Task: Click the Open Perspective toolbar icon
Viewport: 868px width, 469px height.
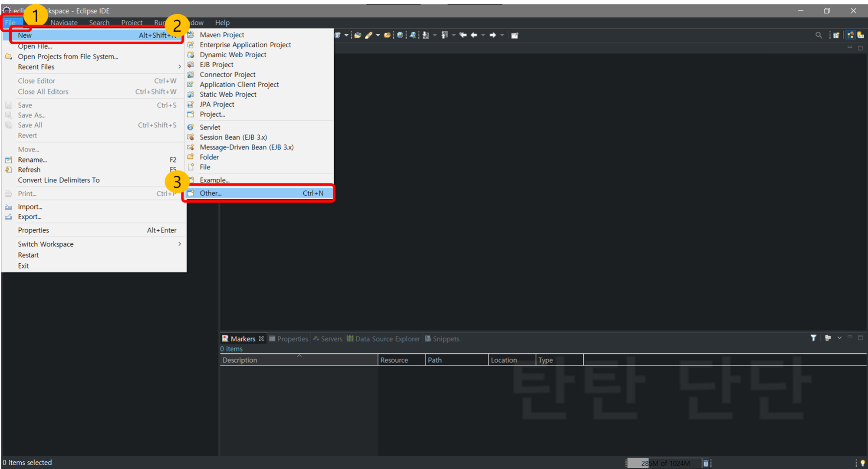Action: pos(836,35)
